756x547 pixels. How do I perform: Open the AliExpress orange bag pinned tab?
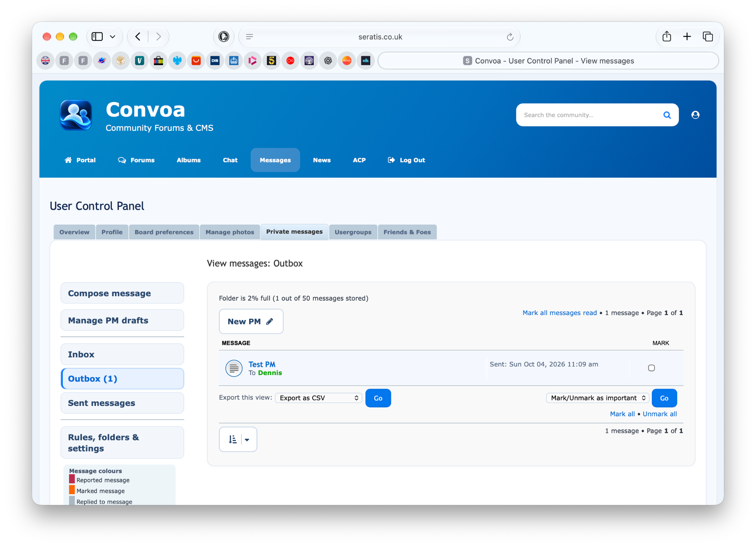196,61
